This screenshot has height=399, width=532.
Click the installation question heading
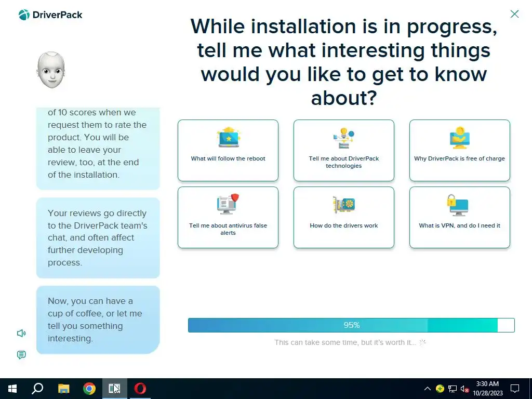pos(344,62)
